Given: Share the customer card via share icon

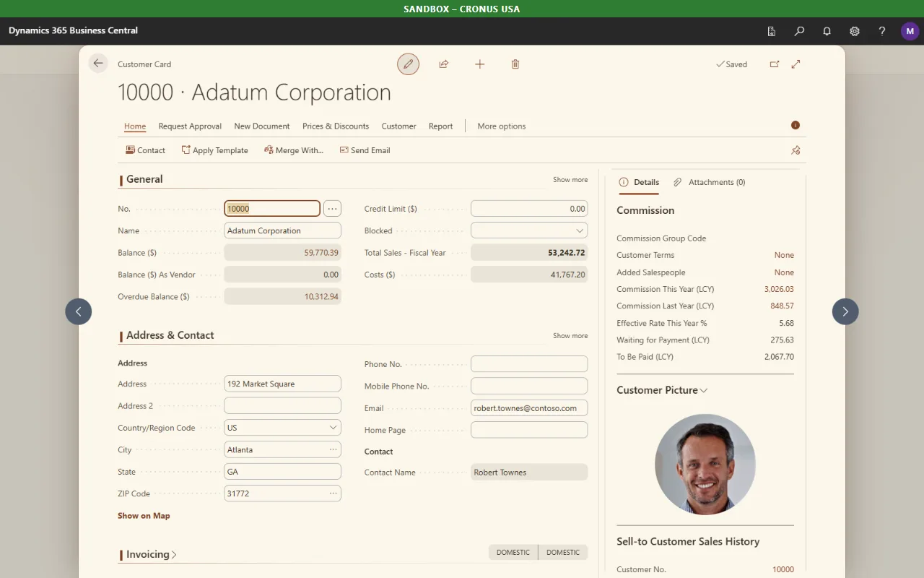Looking at the screenshot, I should (x=444, y=64).
